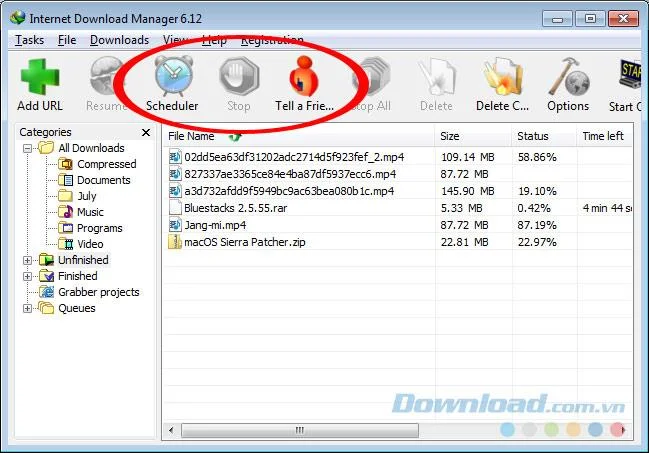Select file 827337ae3365ce84e4ba87df5937ecc6.mp4
This screenshot has width=649, height=453.
click(290, 174)
